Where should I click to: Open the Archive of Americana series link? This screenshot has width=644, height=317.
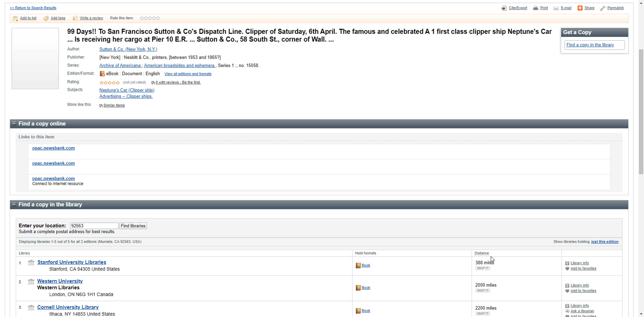click(x=121, y=65)
